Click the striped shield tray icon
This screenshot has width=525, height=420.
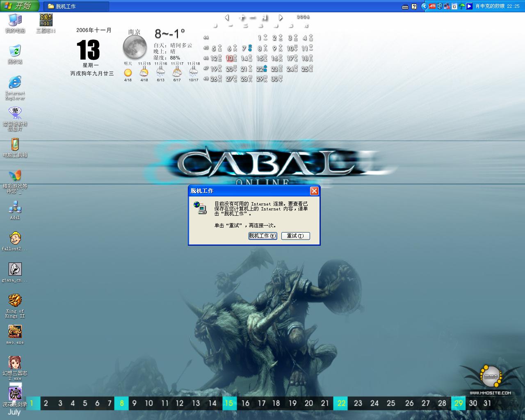[x=440, y=6]
